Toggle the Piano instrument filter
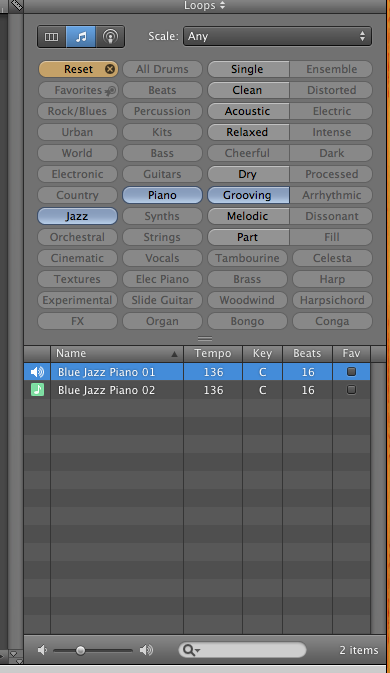The image size is (390, 673). click(x=162, y=195)
